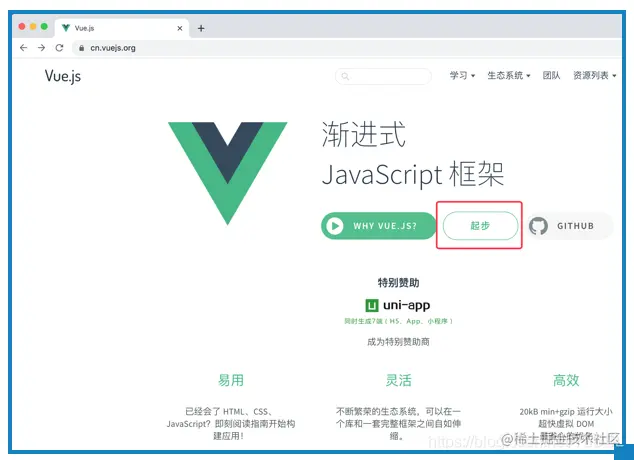Click the 起步 button

480,226
